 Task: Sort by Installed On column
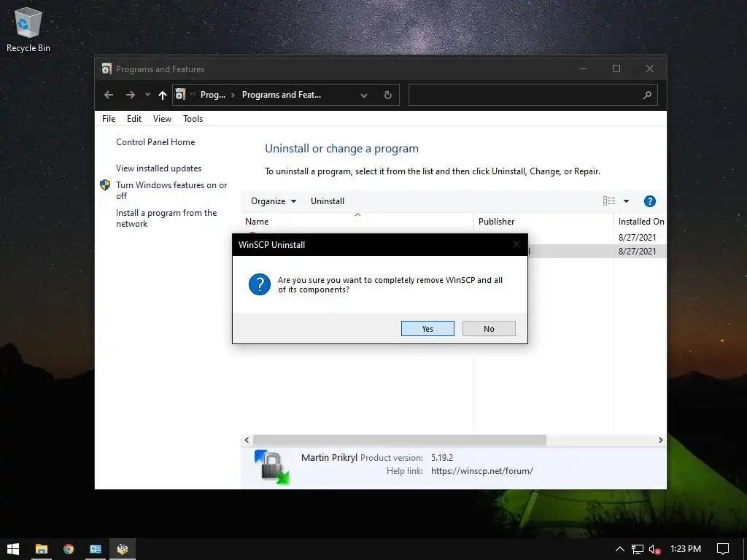coord(640,222)
